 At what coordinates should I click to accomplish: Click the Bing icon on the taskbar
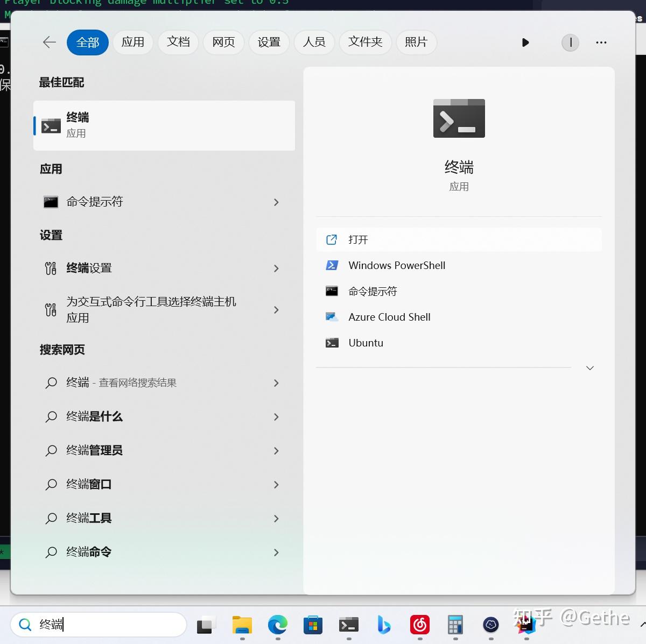click(x=384, y=625)
